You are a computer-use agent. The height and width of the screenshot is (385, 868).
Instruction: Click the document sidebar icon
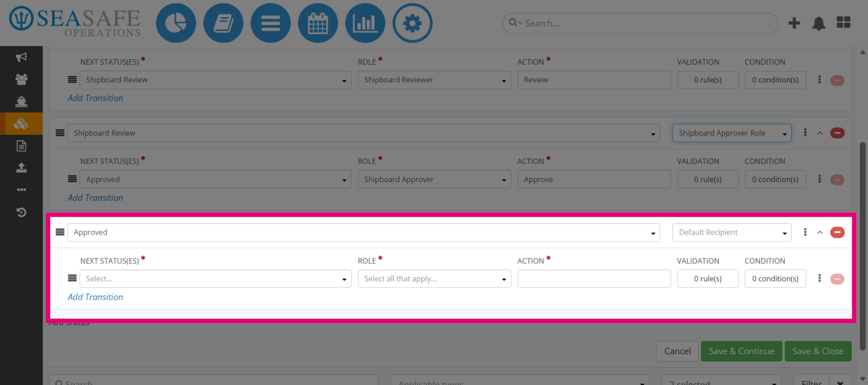(21, 146)
